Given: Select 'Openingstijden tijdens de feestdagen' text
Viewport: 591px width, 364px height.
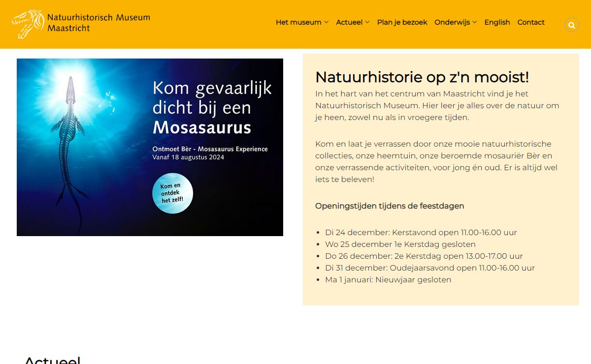Looking at the screenshot, I should tap(390, 206).
